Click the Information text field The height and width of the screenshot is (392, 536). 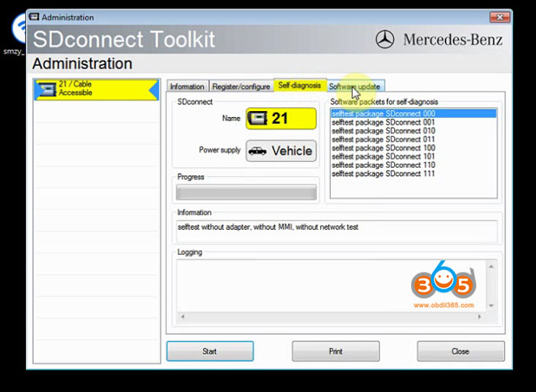click(337, 231)
